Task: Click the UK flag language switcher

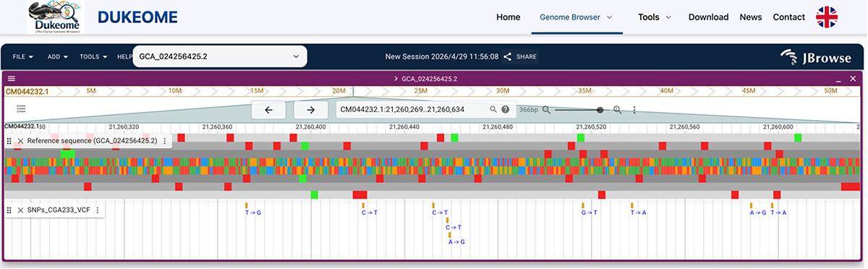Action: 827,17
